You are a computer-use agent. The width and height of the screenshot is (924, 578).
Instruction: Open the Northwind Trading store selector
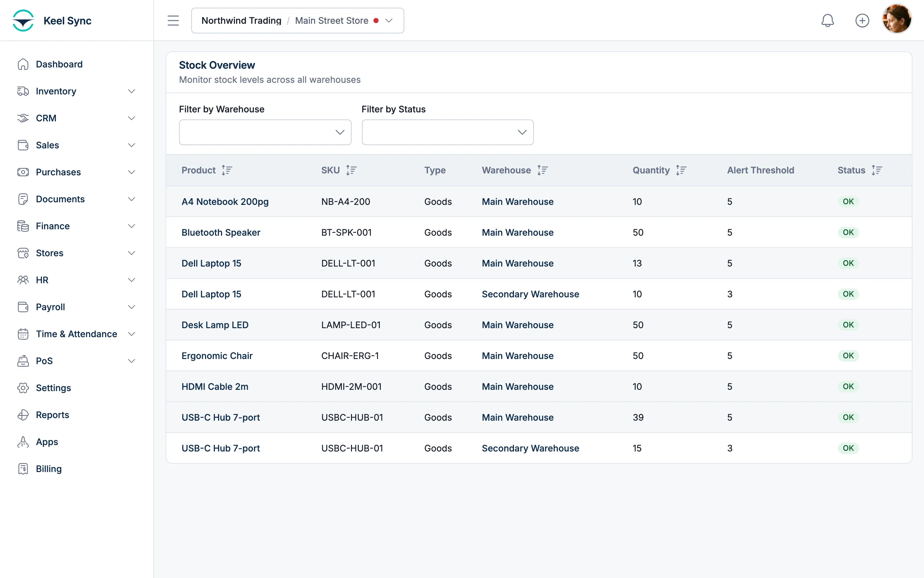coord(297,21)
